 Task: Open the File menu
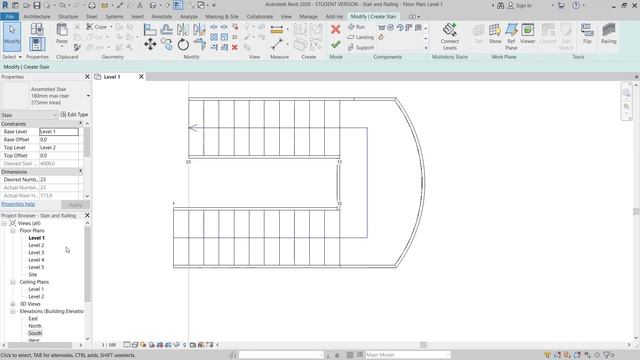(9, 17)
